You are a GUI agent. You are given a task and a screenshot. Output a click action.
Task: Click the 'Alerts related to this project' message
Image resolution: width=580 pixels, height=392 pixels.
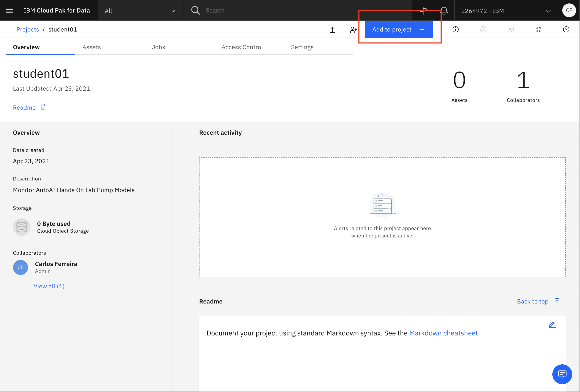[382, 232]
